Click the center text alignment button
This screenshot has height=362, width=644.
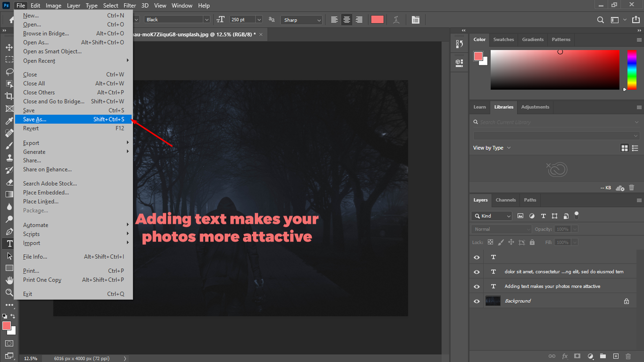click(x=347, y=20)
